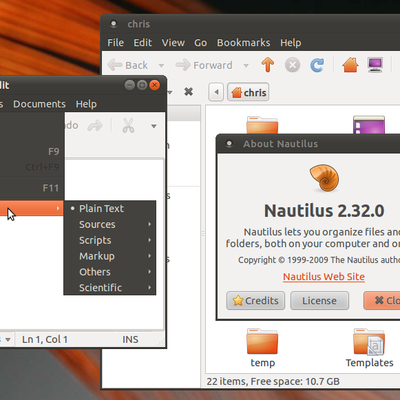Open Nautilus Edit menu
400x400 pixels.
pos(143,43)
